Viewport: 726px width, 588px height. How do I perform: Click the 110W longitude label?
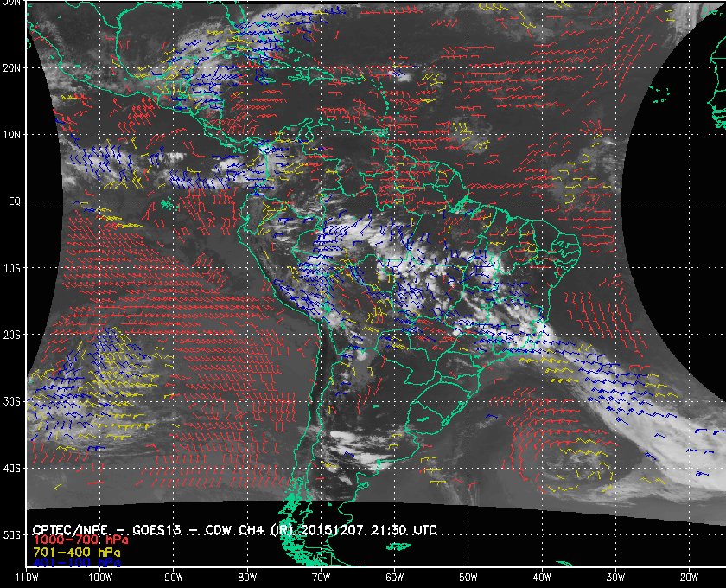pos(27,577)
